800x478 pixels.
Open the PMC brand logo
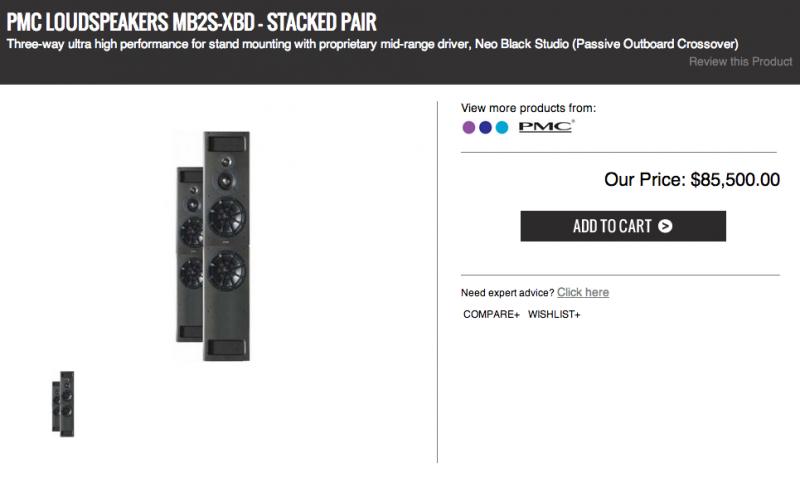pyautogui.click(x=545, y=127)
